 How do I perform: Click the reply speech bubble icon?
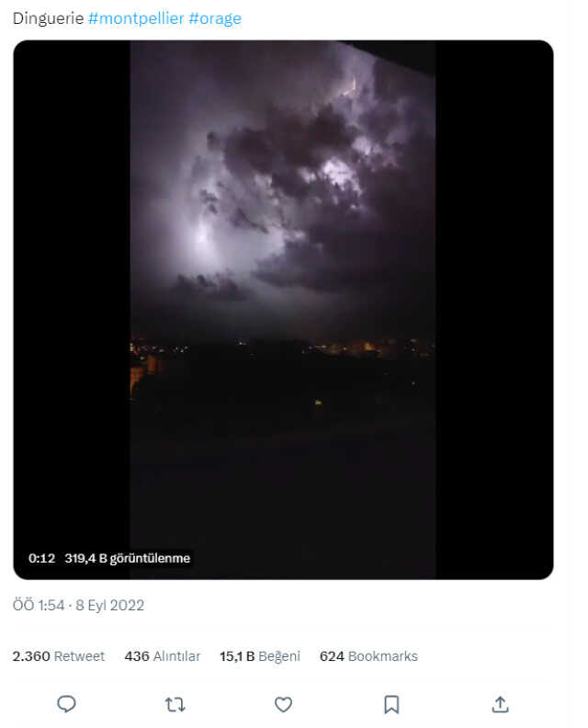click(x=66, y=704)
